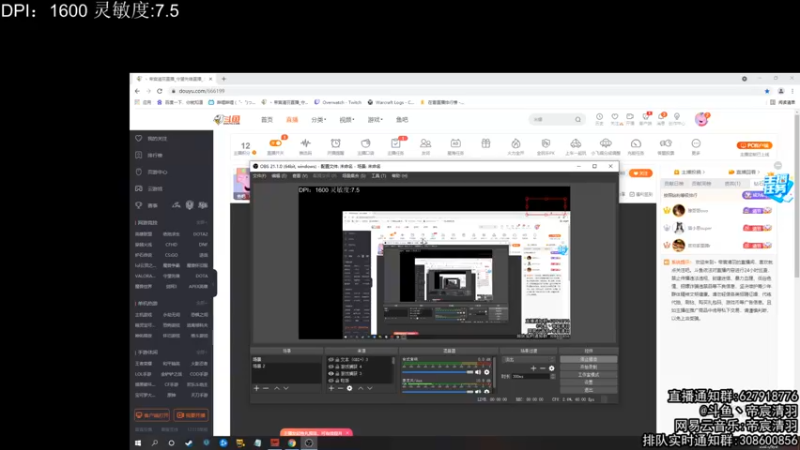Move selected scene up in OBS
The width and height of the screenshot is (800, 450).
tap(277, 388)
